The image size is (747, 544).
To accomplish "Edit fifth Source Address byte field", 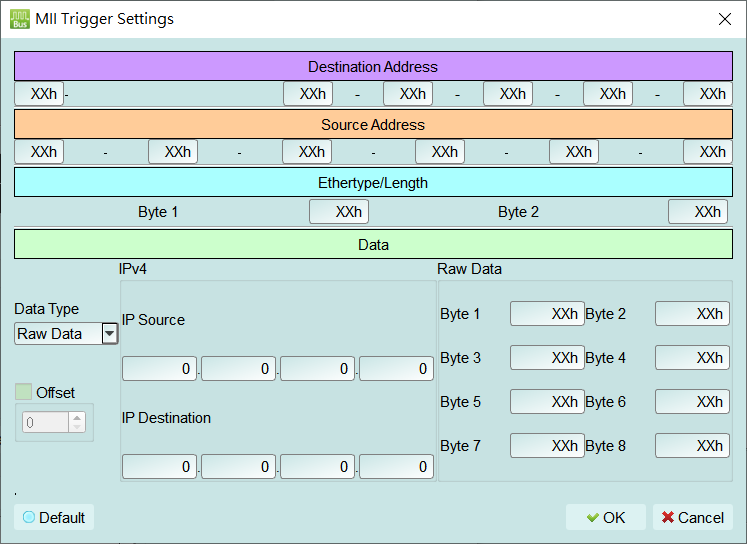I will 574,151.
